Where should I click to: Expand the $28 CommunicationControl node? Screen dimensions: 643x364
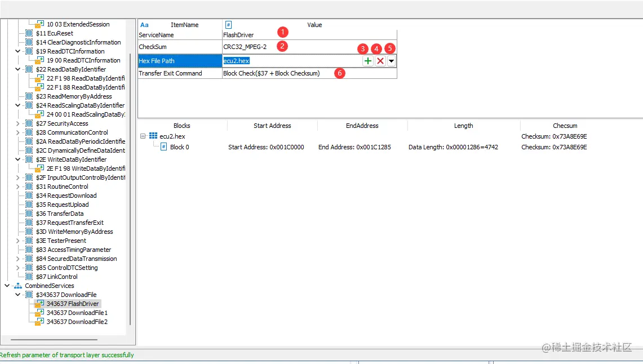(17, 132)
